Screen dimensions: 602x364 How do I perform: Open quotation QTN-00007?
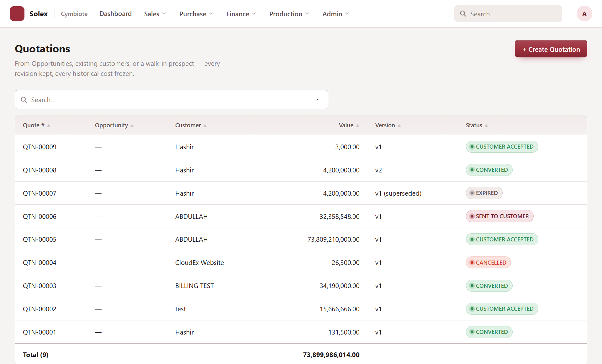[40, 193]
